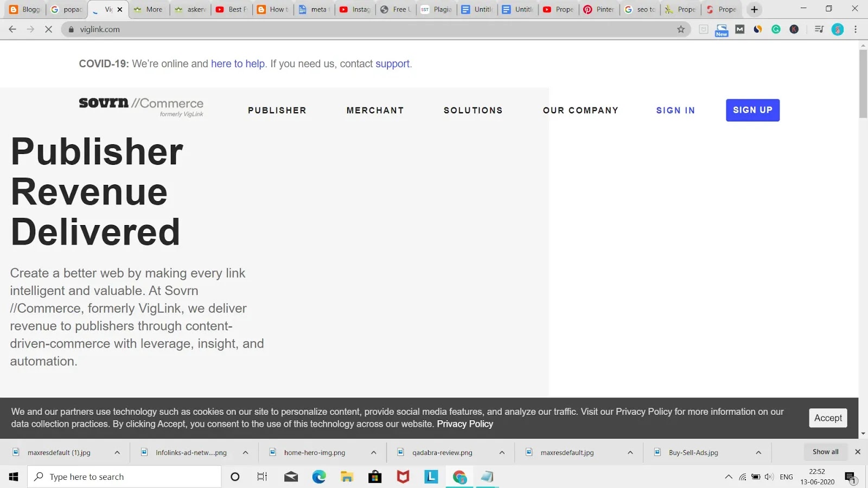868x488 pixels.
Task: Bookmark this page with the star icon
Action: pos(681,29)
